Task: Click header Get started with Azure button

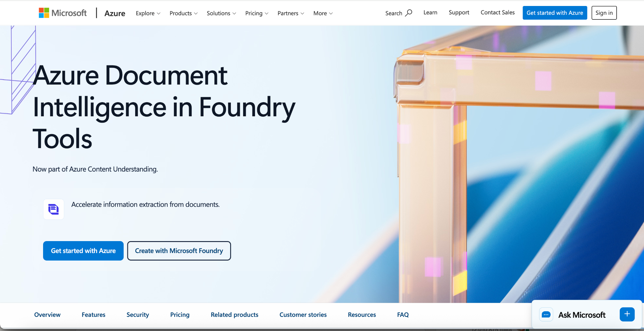Action: coord(555,13)
